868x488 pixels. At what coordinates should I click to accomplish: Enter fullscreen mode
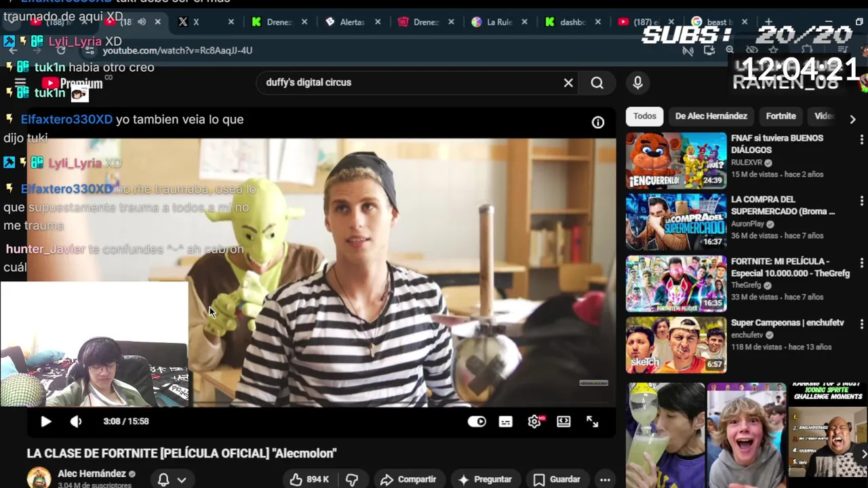[x=593, y=422]
